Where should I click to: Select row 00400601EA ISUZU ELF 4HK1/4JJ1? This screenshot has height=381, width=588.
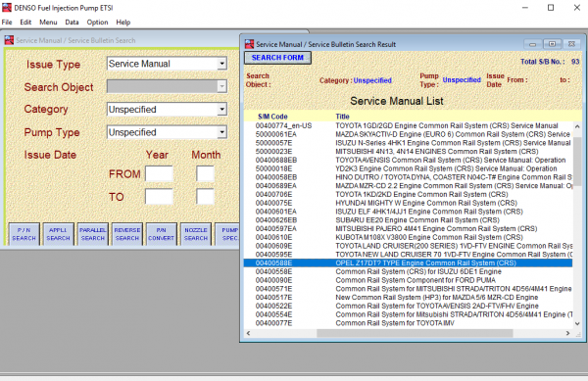(408, 212)
